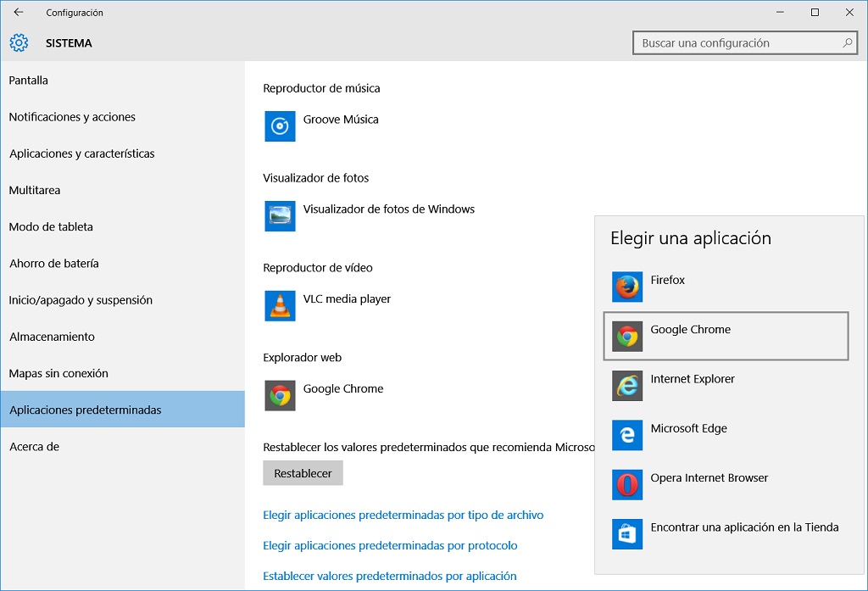The width and height of the screenshot is (868, 591).
Task: Click the Google Chrome label under Explorador web
Action: click(x=343, y=389)
